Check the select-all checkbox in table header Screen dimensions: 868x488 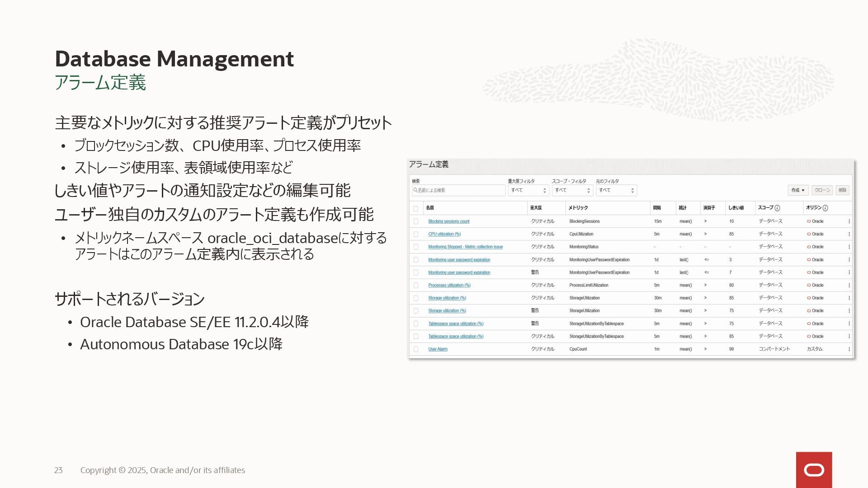tap(415, 208)
